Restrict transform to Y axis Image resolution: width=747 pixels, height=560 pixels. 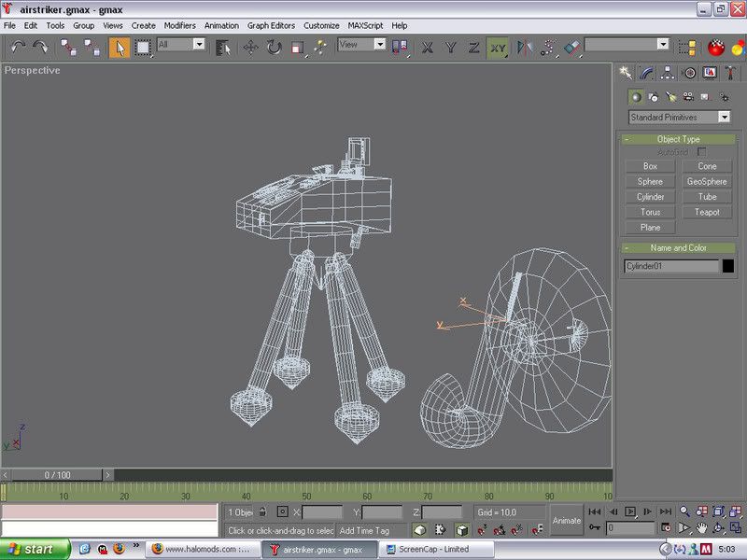click(x=451, y=48)
